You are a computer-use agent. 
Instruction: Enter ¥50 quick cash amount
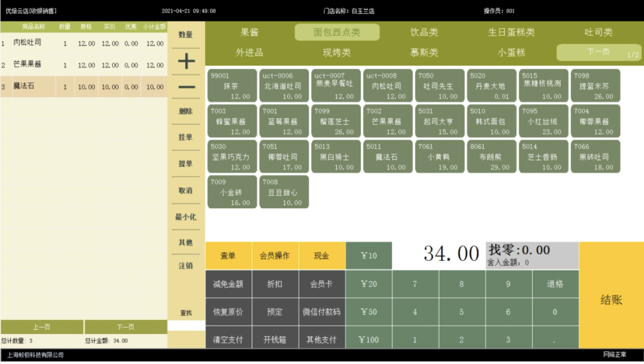369,311
